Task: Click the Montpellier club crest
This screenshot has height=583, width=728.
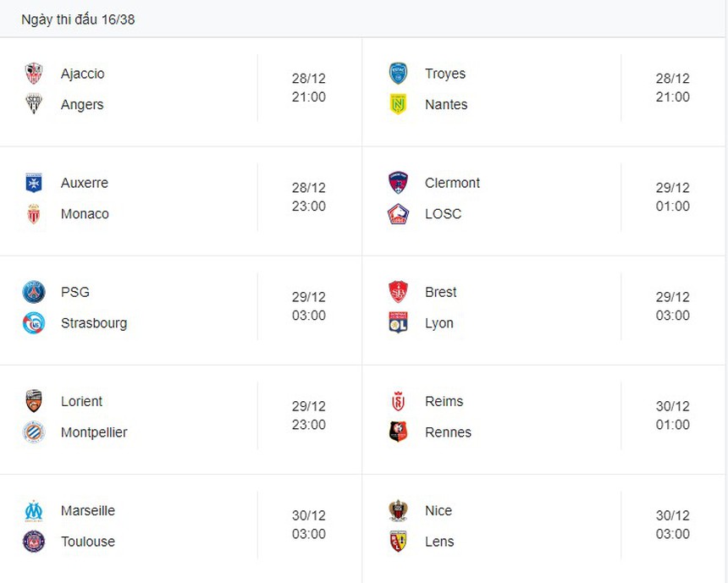Action: tap(34, 432)
